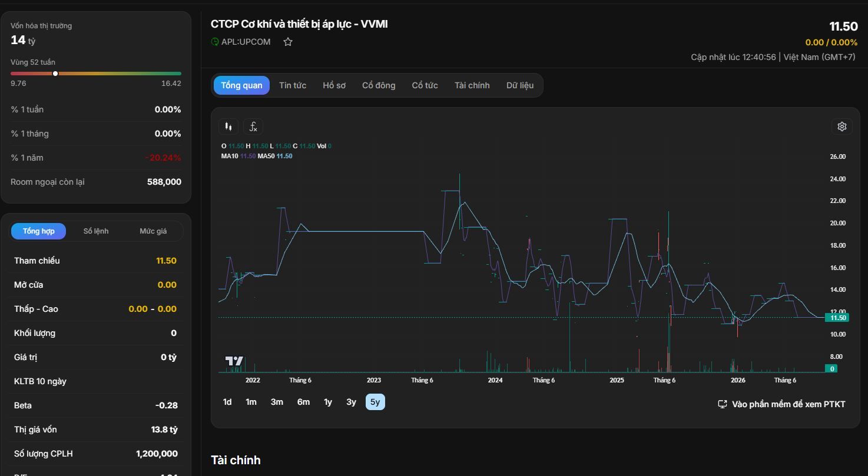The image size is (868, 476).
Task: Add APL to watchlist with star icon
Action: 288,42
